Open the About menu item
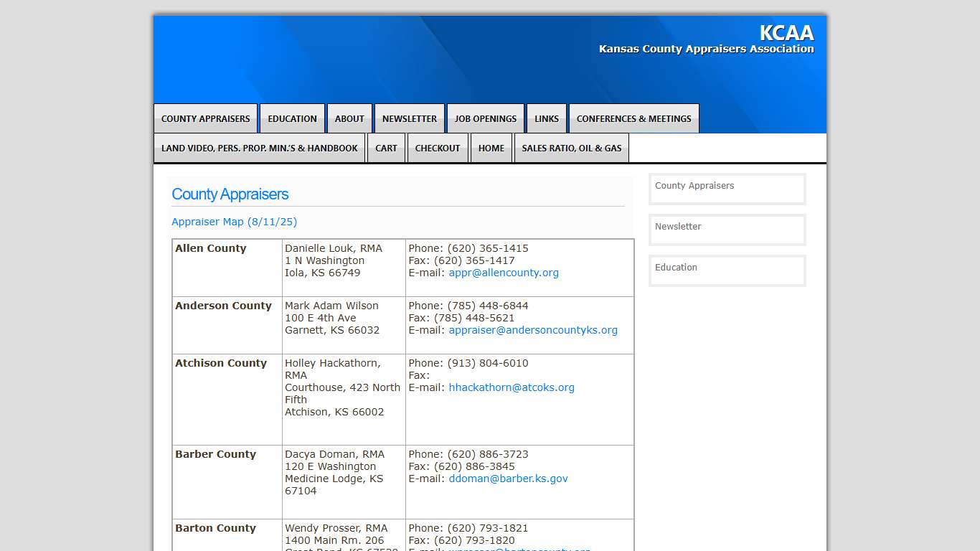This screenshot has height=551, width=980. (x=349, y=119)
